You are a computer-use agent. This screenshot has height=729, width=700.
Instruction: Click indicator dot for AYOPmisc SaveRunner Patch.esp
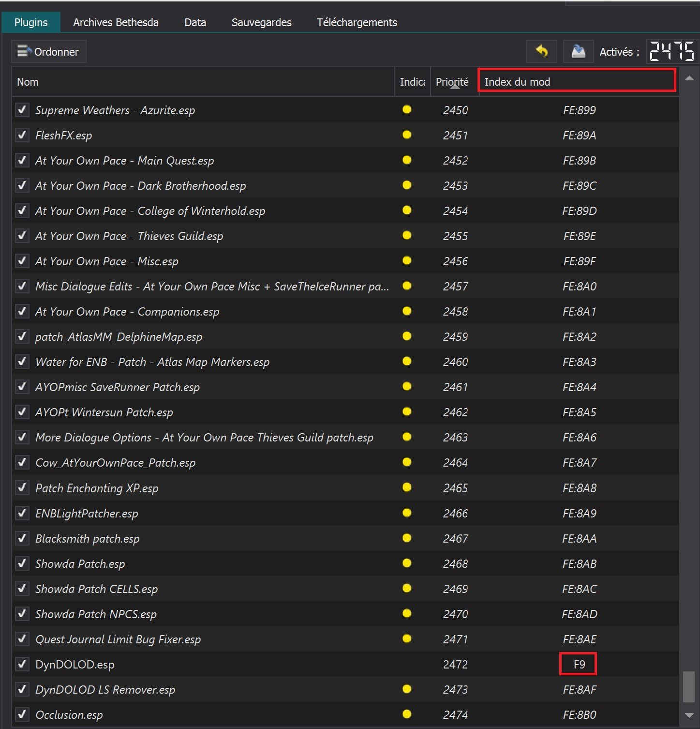[x=407, y=386]
